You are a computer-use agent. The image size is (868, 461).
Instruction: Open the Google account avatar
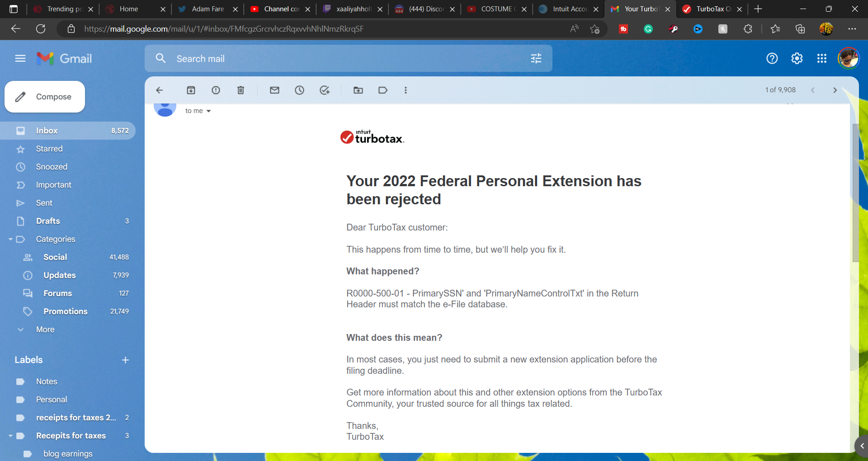point(849,58)
